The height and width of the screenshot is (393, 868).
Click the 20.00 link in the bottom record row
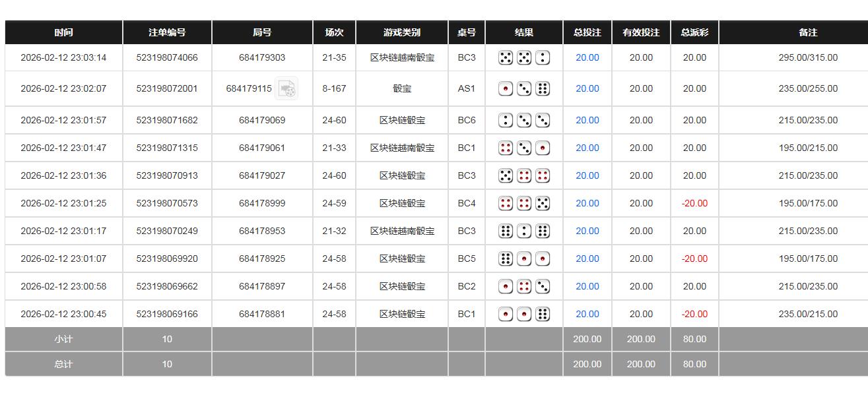pyautogui.click(x=587, y=314)
